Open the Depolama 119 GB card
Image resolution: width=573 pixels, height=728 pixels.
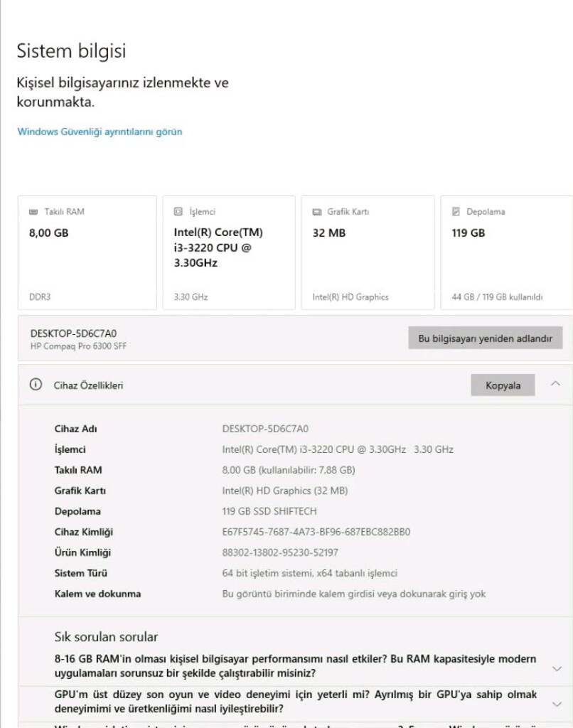(x=507, y=252)
